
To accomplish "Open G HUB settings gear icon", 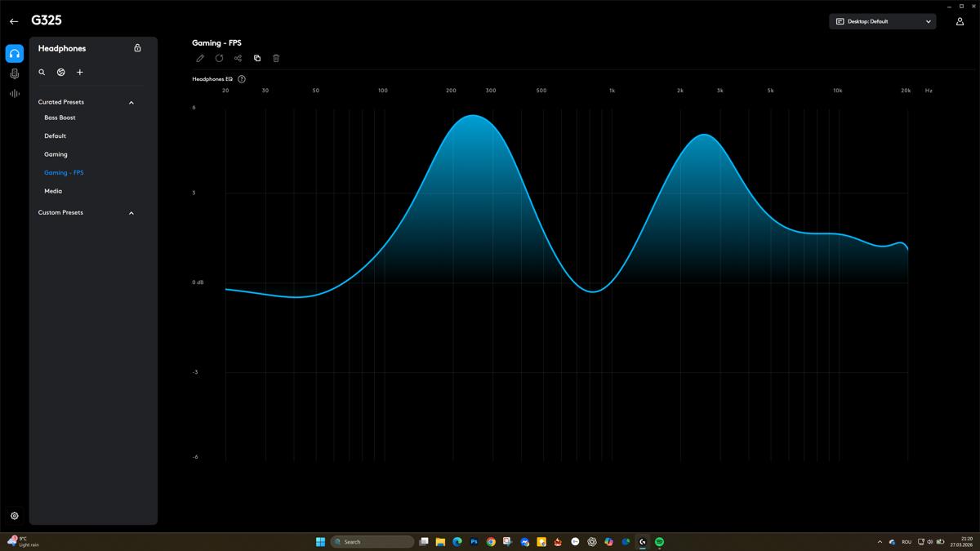I will pyautogui.click(x=15, y=516).
